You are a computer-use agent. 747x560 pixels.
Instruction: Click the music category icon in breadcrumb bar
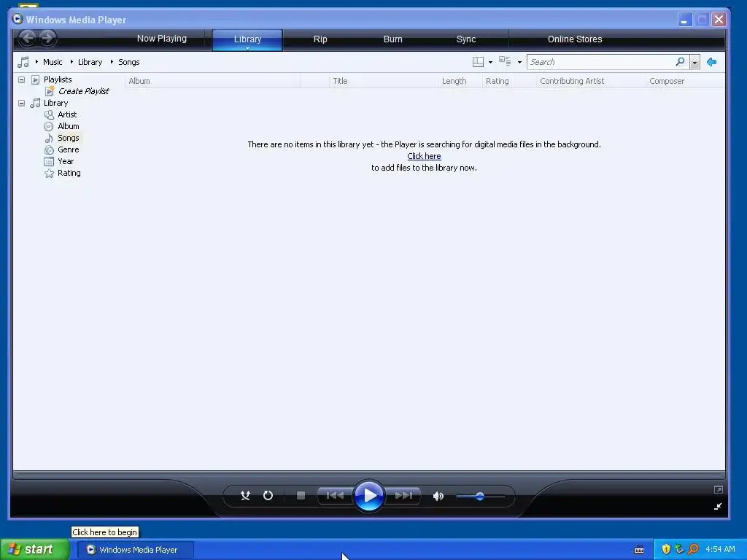point(23,62)
